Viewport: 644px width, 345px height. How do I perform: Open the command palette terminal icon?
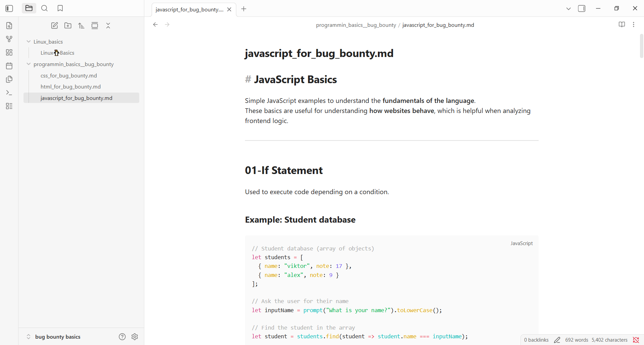(x=9, y=93)
